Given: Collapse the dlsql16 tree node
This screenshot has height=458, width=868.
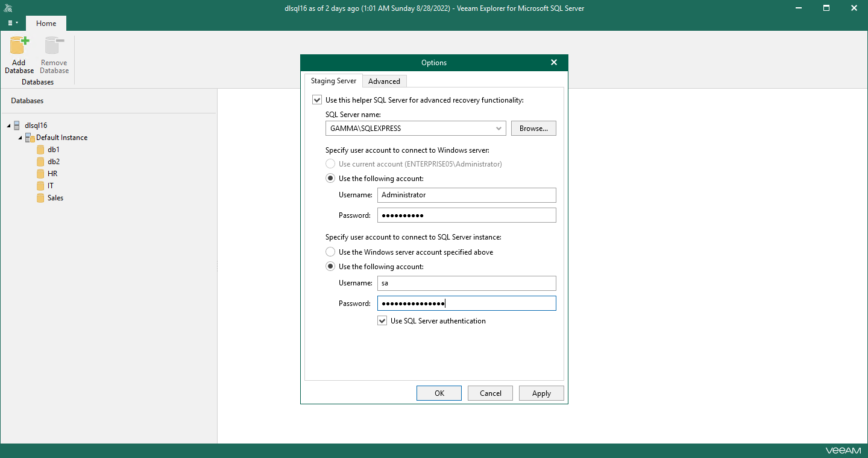Looking at the screenshot, I should [x=8, y=126].
